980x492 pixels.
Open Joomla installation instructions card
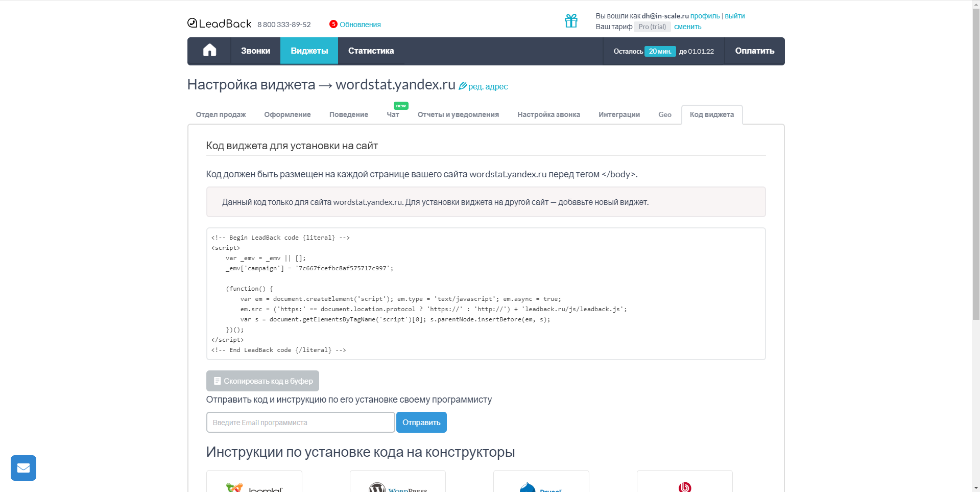coord(254,481)
